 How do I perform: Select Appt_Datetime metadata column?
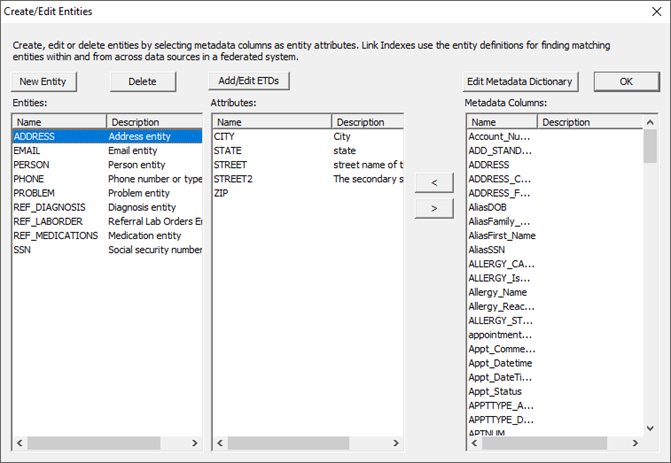pyautogui.click(x=500, y=363)
